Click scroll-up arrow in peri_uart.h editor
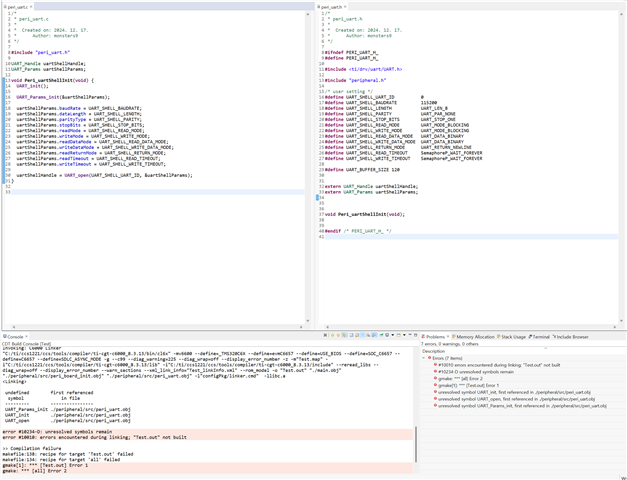Screen dimensions: 627x480 tap(621, 14)
